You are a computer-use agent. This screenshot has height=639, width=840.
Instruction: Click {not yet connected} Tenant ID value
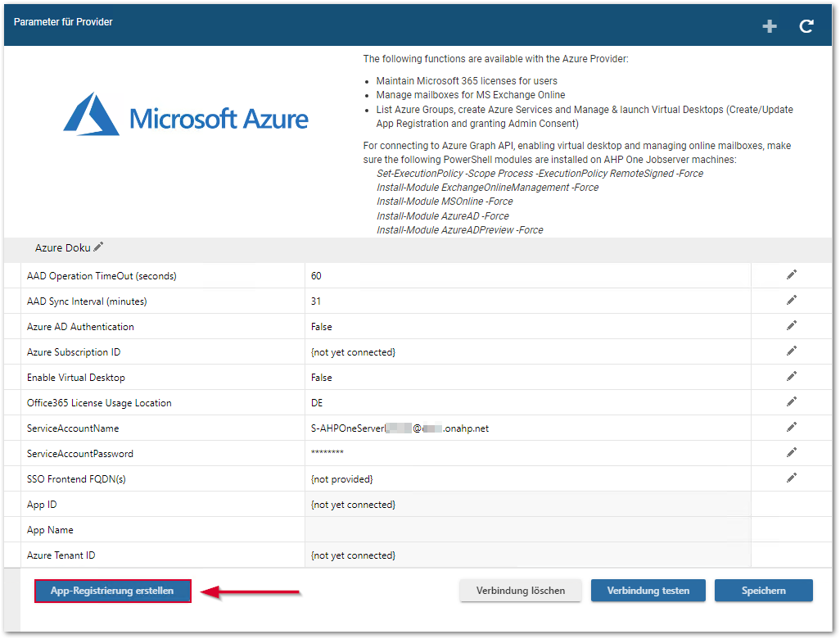tap(353, 555)
